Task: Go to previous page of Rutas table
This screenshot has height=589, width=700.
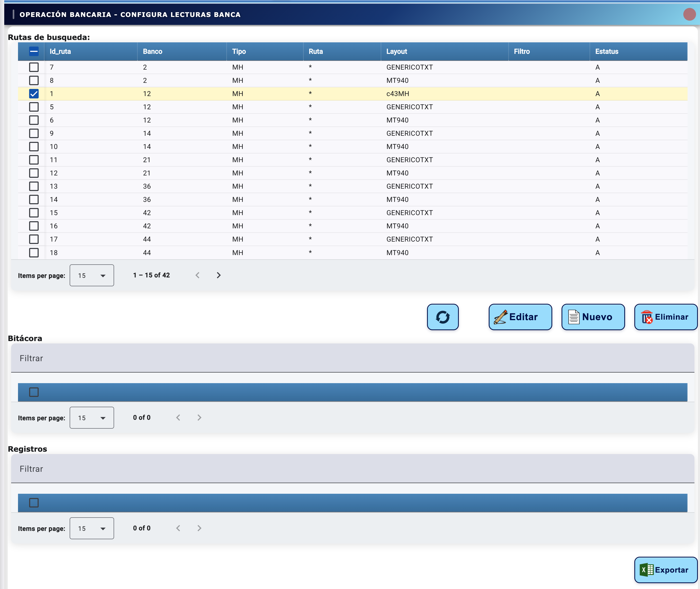Action: coord(198,275)
